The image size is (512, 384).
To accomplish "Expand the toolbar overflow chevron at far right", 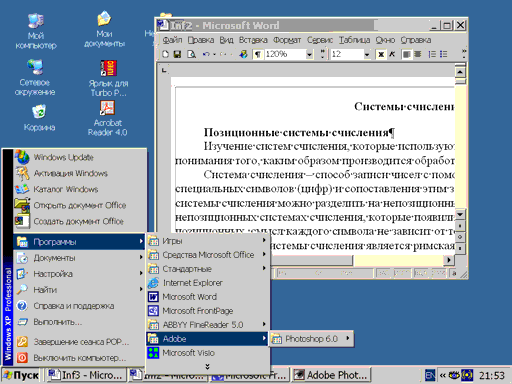I will pyautogui.click(x=464, y=54).
